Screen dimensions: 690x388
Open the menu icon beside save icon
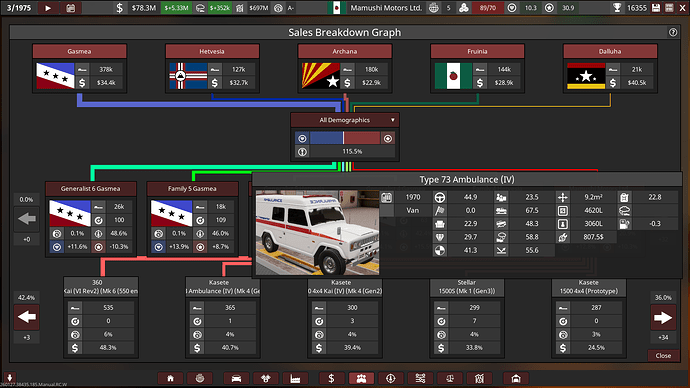click(x=669, y=8)
